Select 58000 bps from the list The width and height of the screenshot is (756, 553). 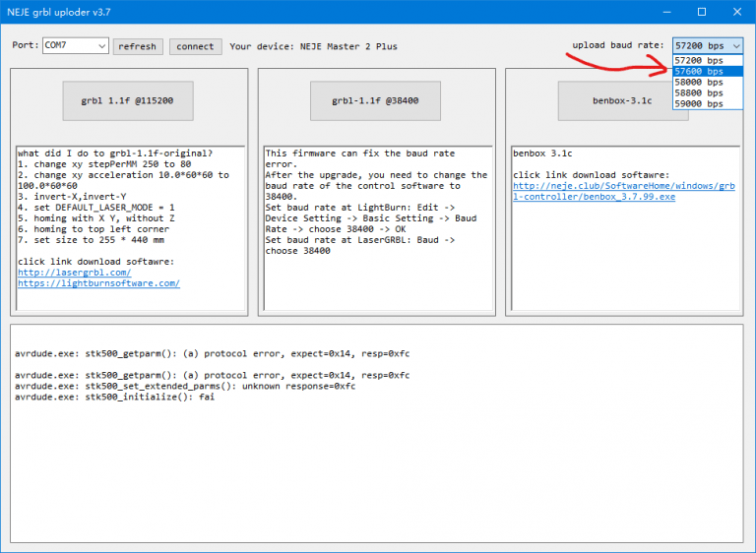(x=708, y=82)
